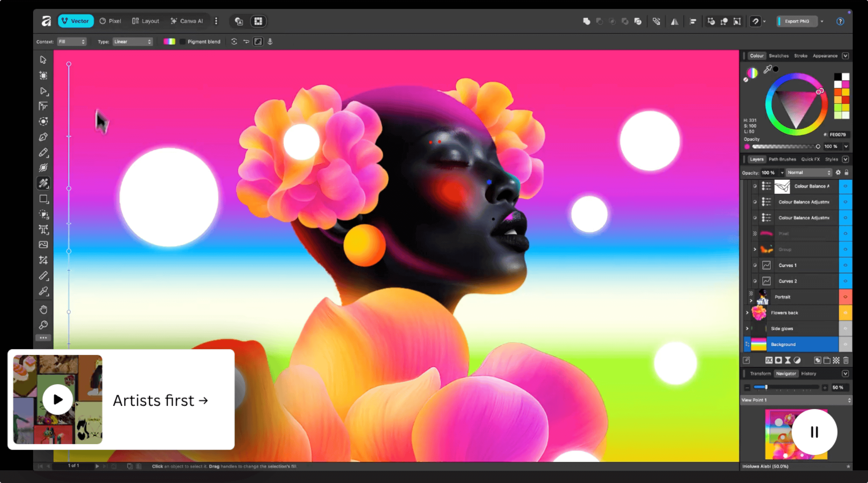Expand the Flowers back layer group
The width and height of the screenshot is (868, 483).
(x=747, y=313)
